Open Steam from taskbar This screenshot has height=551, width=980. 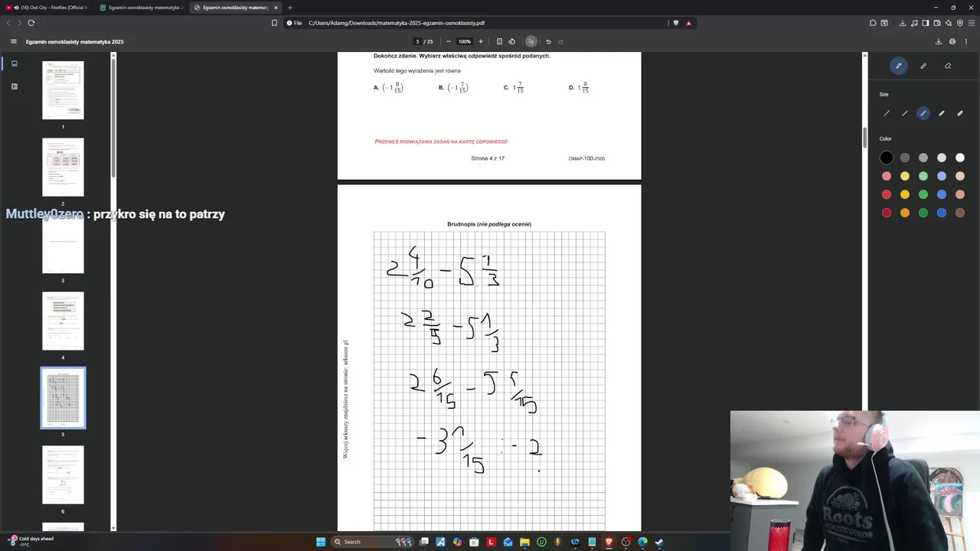tap(659, 542)
